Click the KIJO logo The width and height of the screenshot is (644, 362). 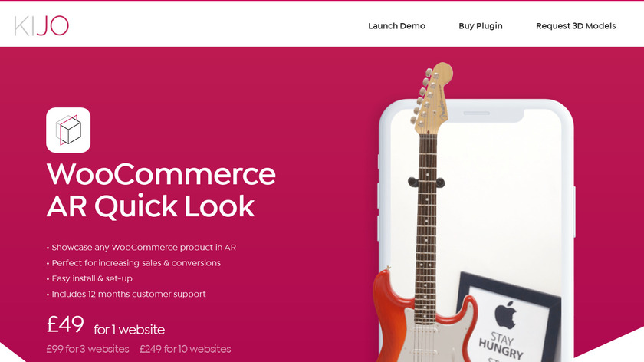(41, 26)
